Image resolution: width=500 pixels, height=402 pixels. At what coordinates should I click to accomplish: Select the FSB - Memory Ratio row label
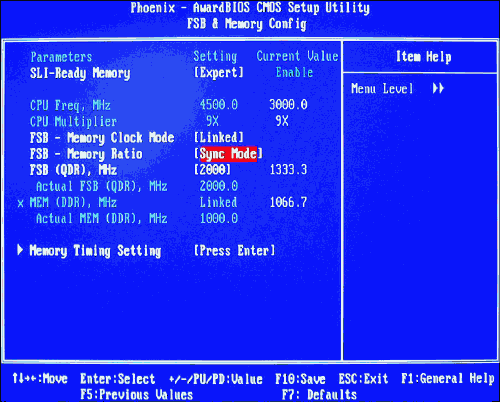[86, 154]
